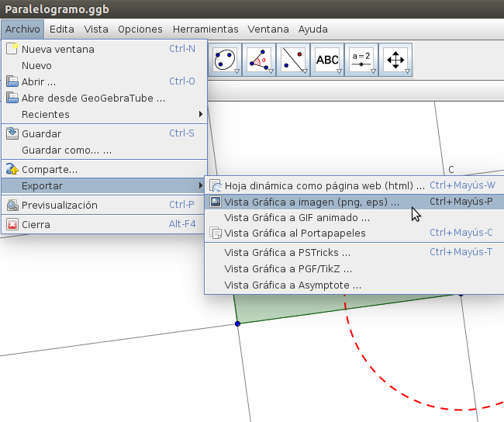Export Vista Gráfica a PSTricks
The width and height of the screenshot is (504, 422).
click(355, 252)
